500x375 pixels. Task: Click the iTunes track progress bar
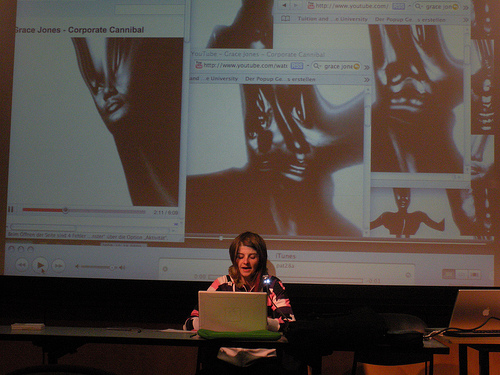pos(285,279)
